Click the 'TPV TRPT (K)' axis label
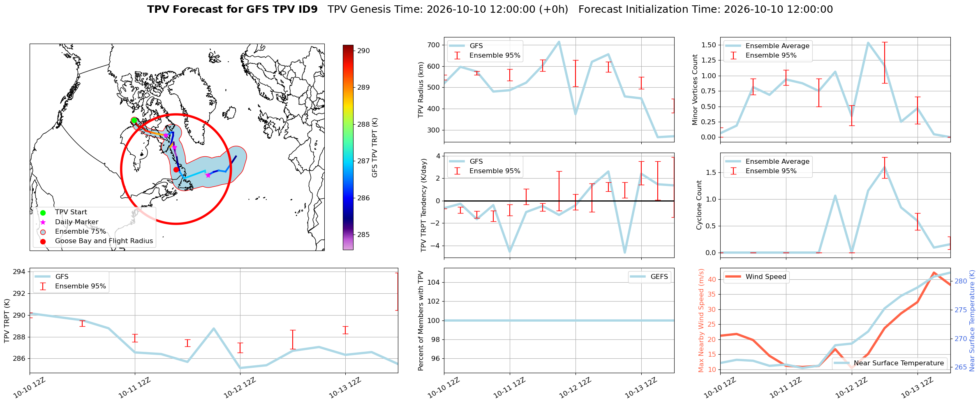The image size is (980, 404). pos(7,321)
